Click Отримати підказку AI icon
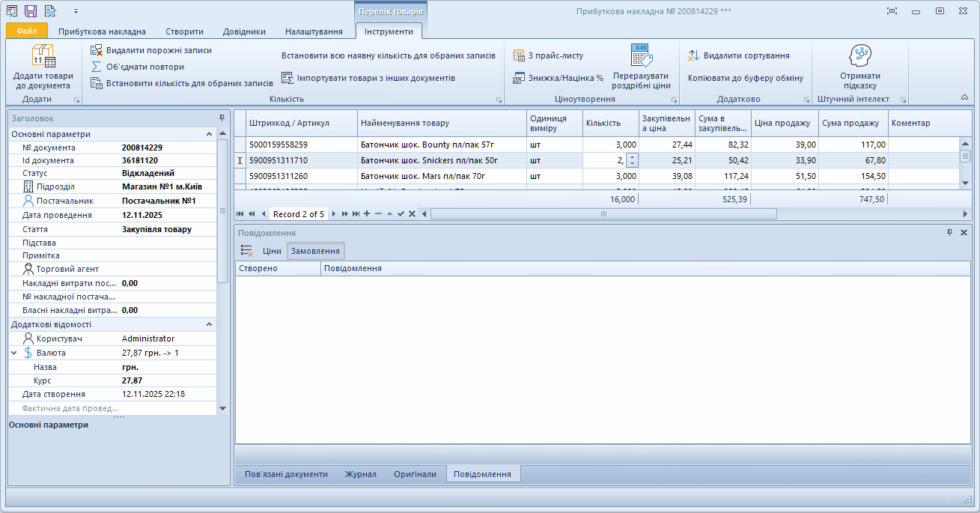This screenshot has width=980, height=513. pyautogui.click(x=859, y=56)
